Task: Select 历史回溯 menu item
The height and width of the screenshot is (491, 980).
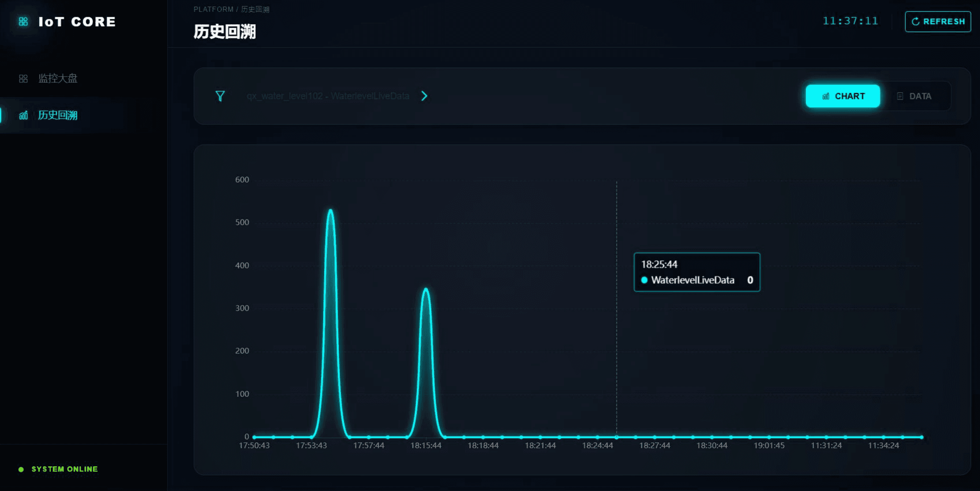Action: 57,115
